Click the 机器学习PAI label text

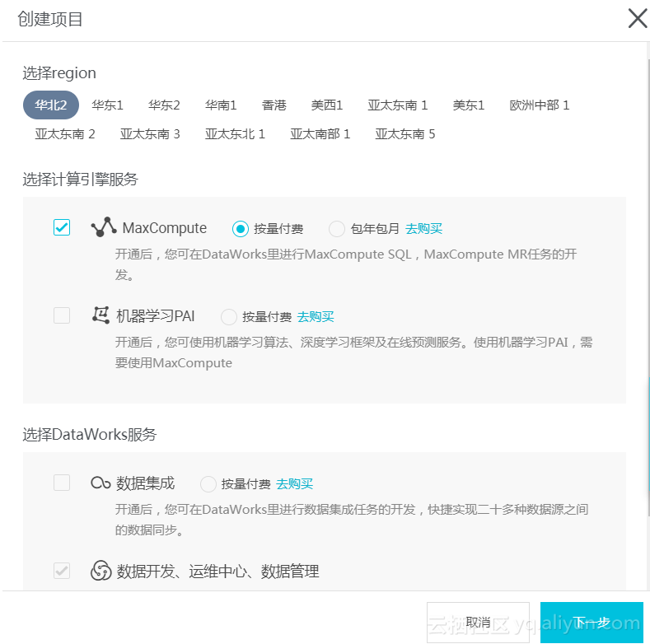pyautogui.click(x=156, y=315)
